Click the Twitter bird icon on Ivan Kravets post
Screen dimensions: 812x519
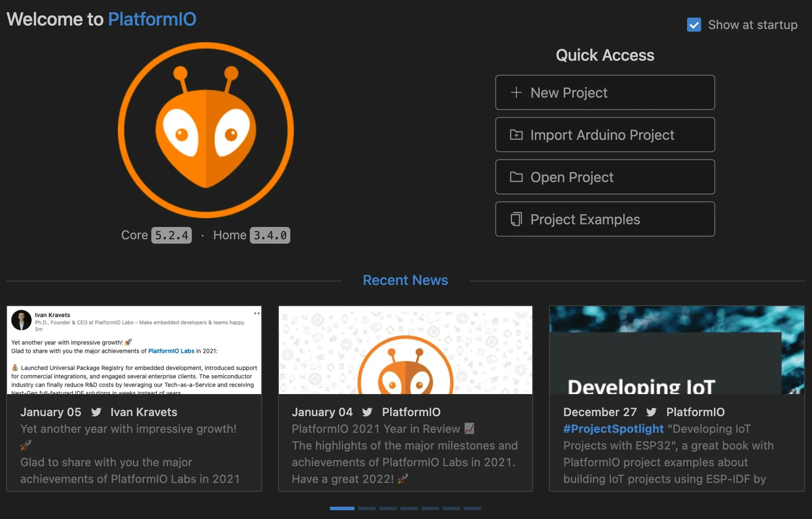(96, 412)
